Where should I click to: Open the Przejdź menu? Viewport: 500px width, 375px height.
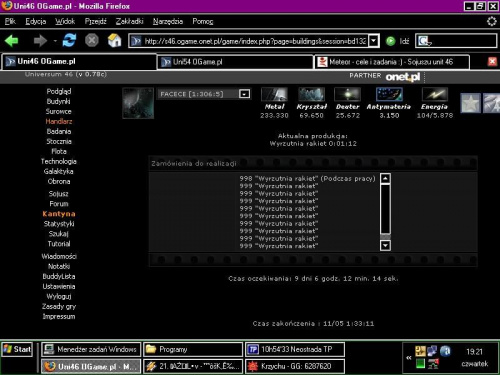tap(95, 21)
